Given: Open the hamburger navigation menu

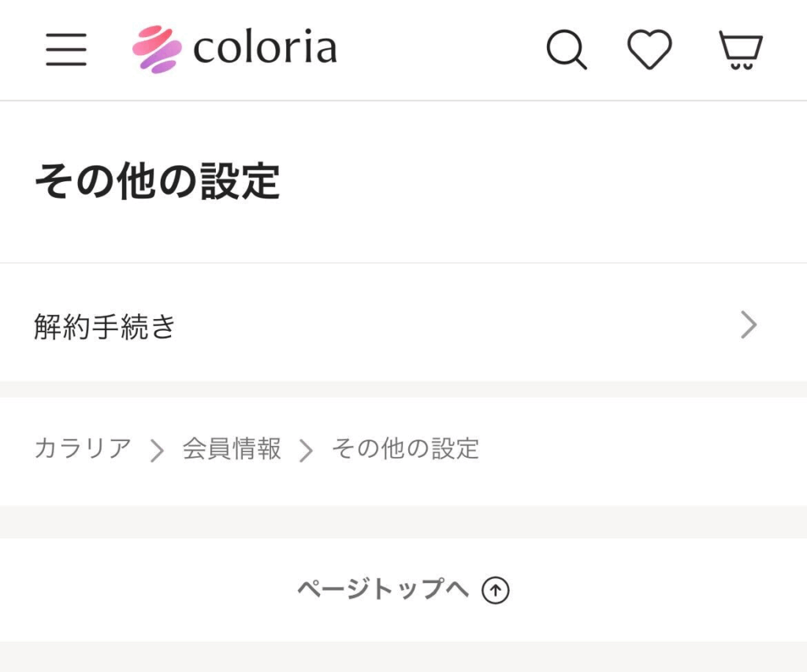Looking at the screenshot, I should [66, 50].
